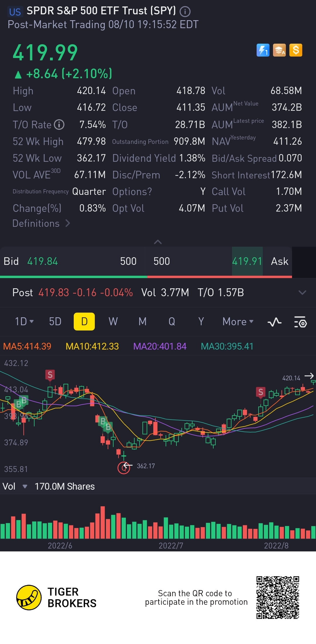Image resolution: width=316 pixels, height=644 pixels.
Task: Tap the Short Interest value 172.6M
Action: click(286, 175)
